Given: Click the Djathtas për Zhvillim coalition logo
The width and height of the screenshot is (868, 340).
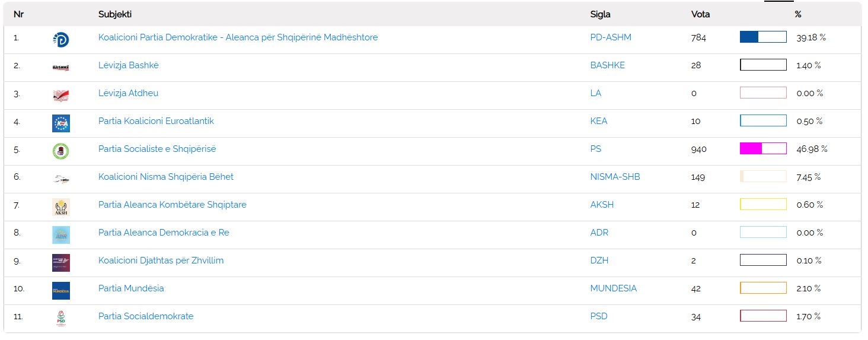Looking at the screenshot, I should point(60,263).
